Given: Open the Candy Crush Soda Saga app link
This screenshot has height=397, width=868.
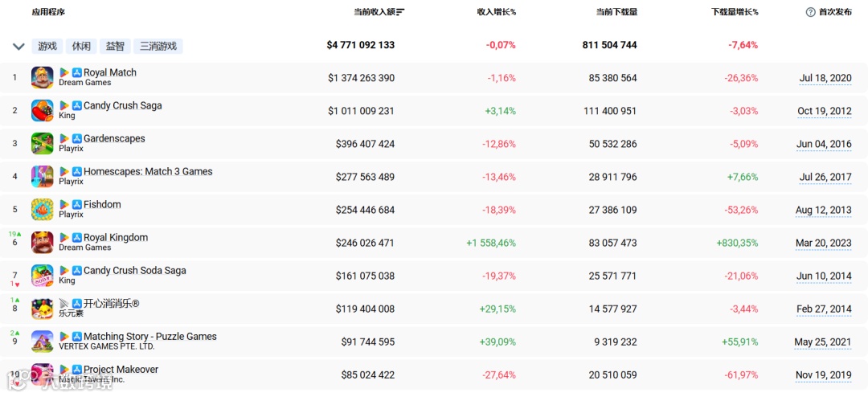Looking at the screenshot, I should pyautogui.click(x=134, y=270).
